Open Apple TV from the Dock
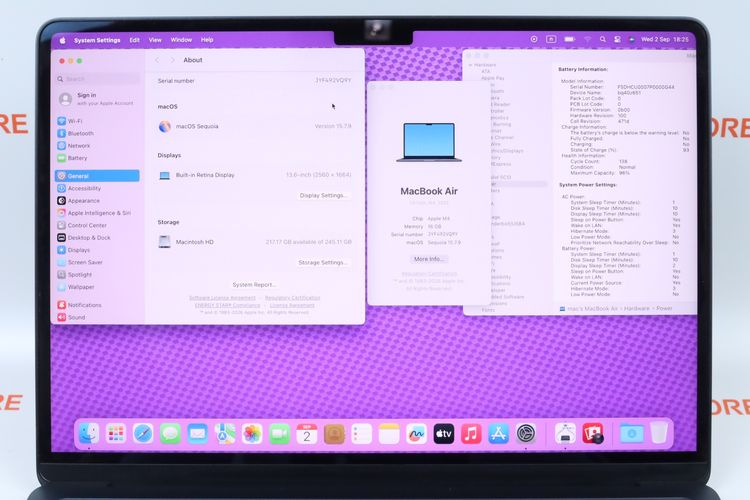This screenshot has width=750, height=500. tap(443, 433)
